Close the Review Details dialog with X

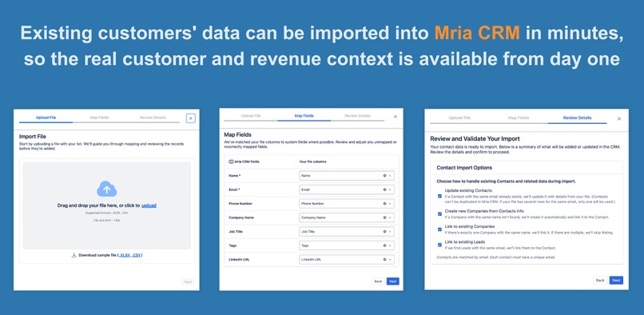tap(619, 119)
